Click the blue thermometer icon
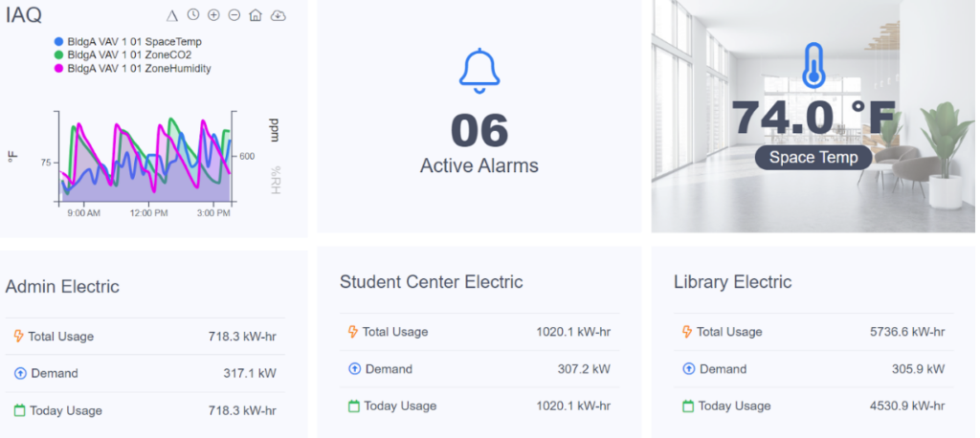This screenshot has height=438, width=980. 813,66
